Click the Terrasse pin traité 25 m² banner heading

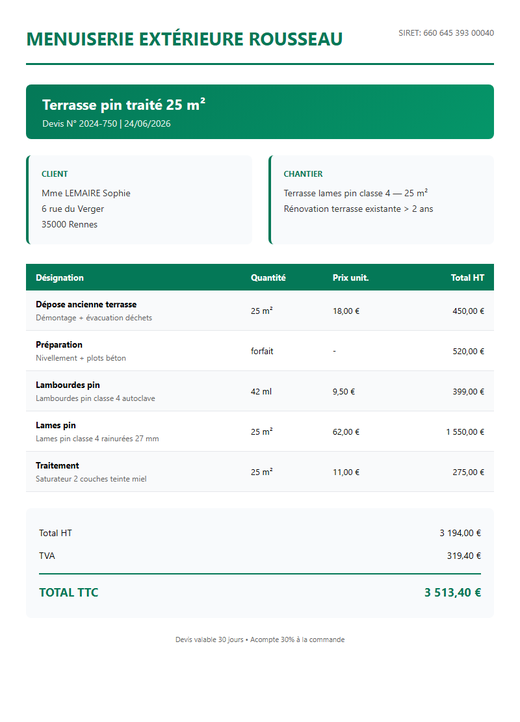point(123,105)
